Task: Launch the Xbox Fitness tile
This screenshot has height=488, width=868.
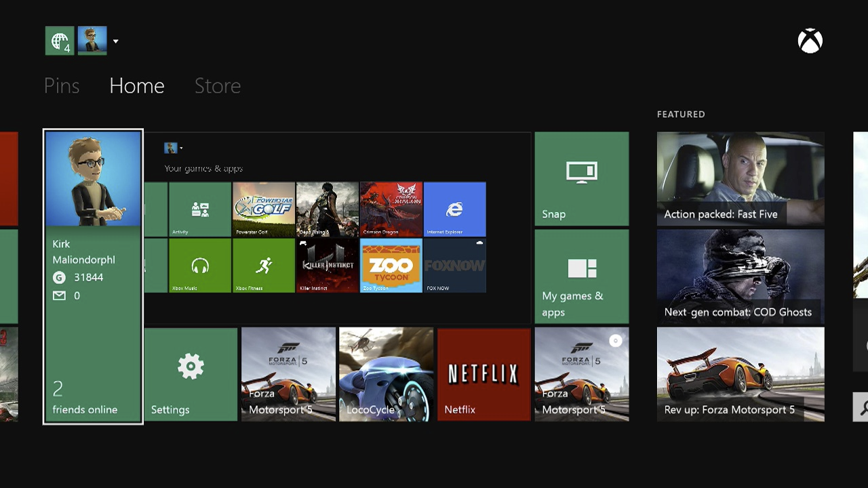Action: (x=264, y=266)
